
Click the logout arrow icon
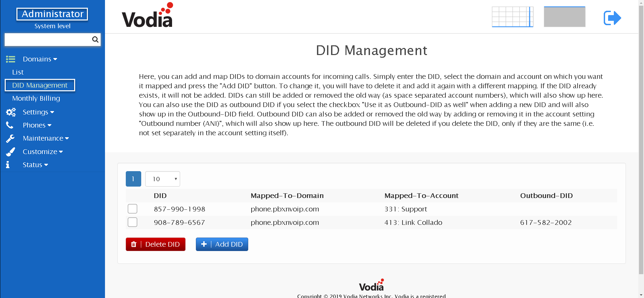point(612,18)
